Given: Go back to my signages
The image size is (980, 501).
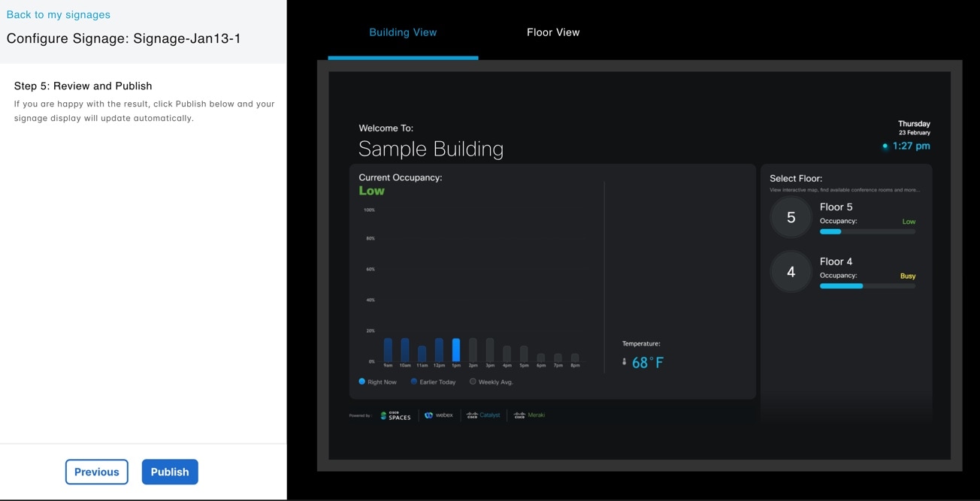Looking at the screenshot, I should (x=59, y=14).
